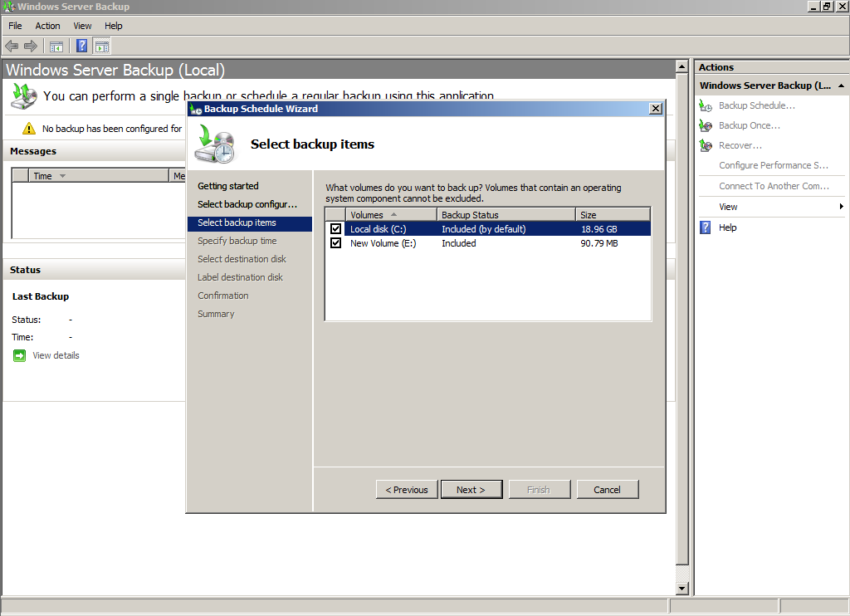Image resolution: width=850 pixels, height=616 pixels.
Task: Click the Windows Server Backup header icon
Action: [x=24, y=96]
